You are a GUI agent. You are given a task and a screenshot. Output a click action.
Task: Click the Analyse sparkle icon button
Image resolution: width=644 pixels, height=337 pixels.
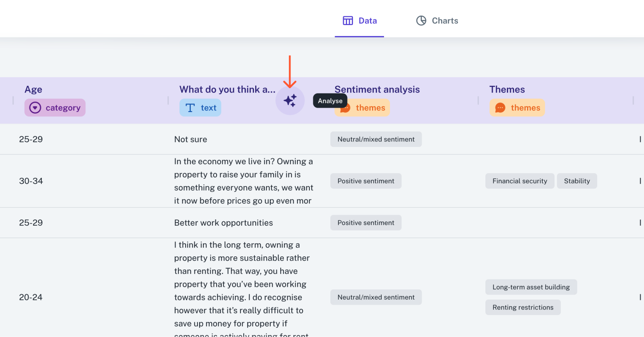[290, 101]
